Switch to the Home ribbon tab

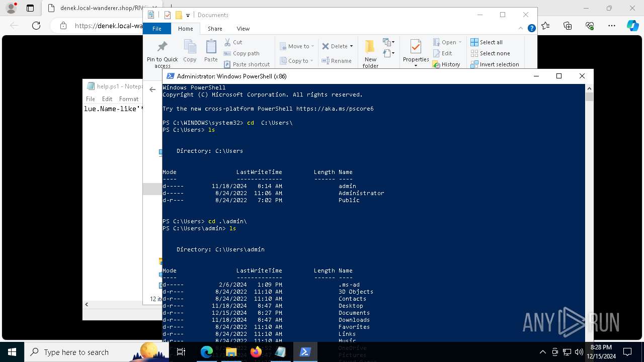click(x=185, y=29)
